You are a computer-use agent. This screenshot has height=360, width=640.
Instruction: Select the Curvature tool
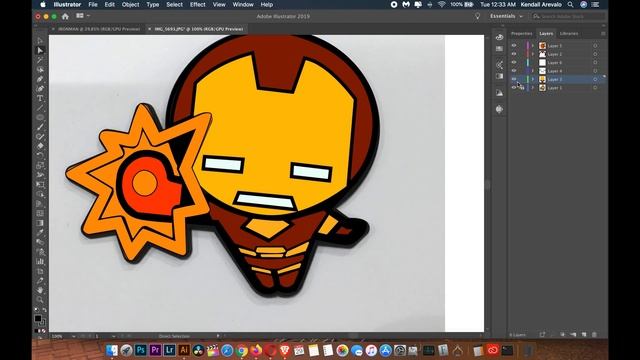tap(40, 89)
